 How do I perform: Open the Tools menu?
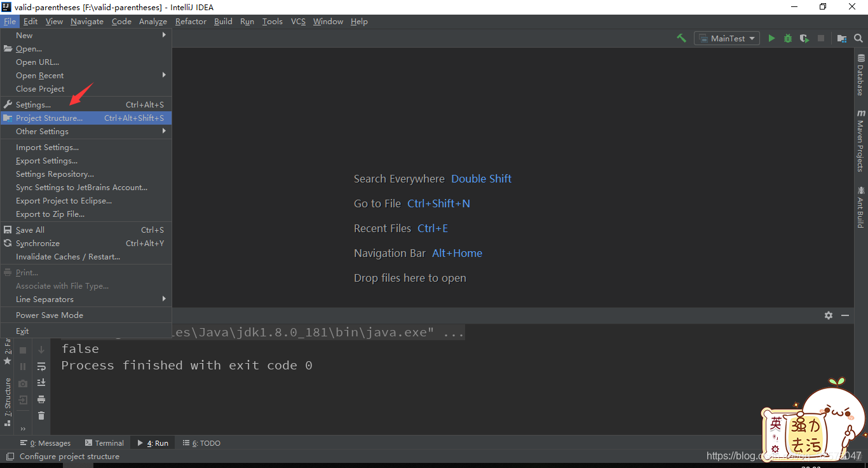pyautogui.click(x=272, y=22)
